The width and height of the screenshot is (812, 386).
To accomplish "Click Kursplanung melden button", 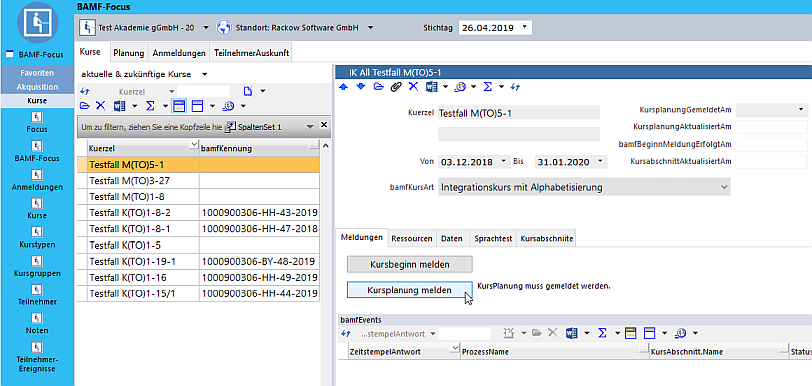I will 410,290.
